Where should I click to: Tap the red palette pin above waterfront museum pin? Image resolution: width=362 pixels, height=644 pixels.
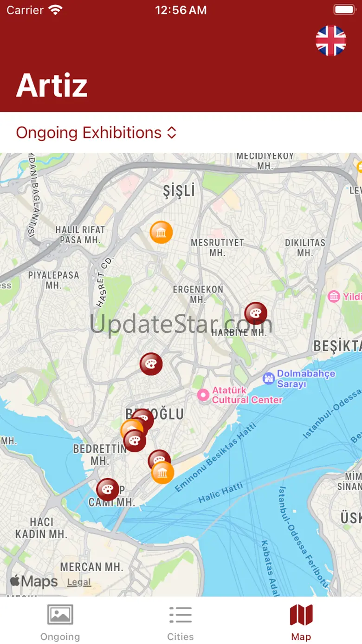click(159, 460)
